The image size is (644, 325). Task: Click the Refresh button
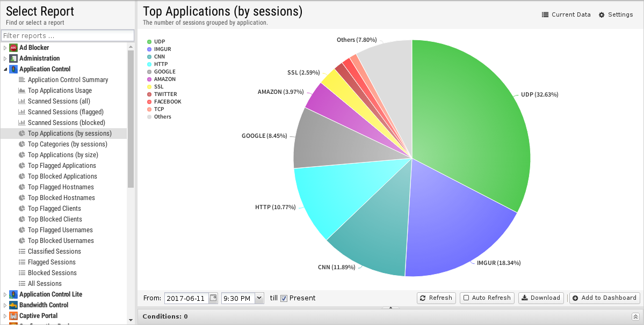point(436,298)
